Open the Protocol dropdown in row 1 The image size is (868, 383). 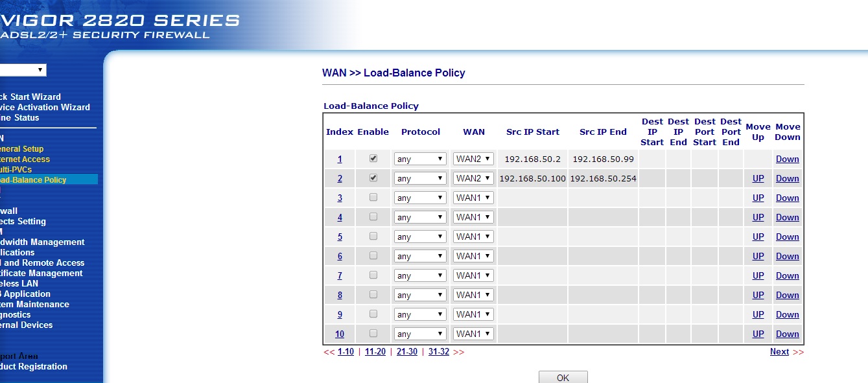coord(420,159)
